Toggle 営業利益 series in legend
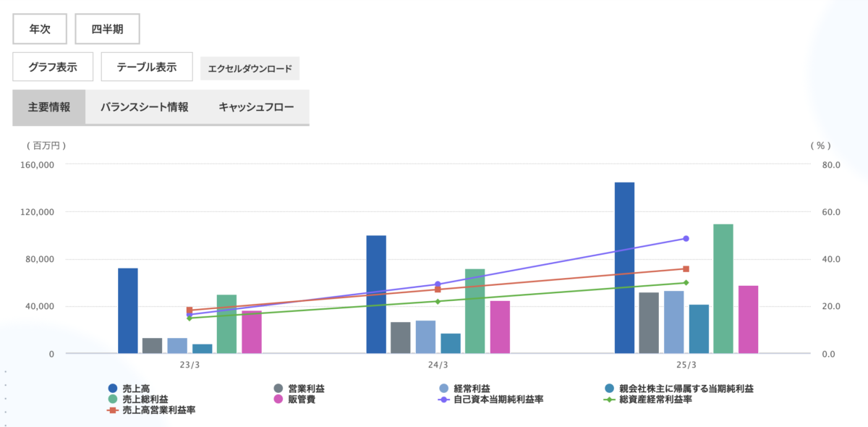The width and height of the screenshot is (868, 427). (x=299, y=389)
